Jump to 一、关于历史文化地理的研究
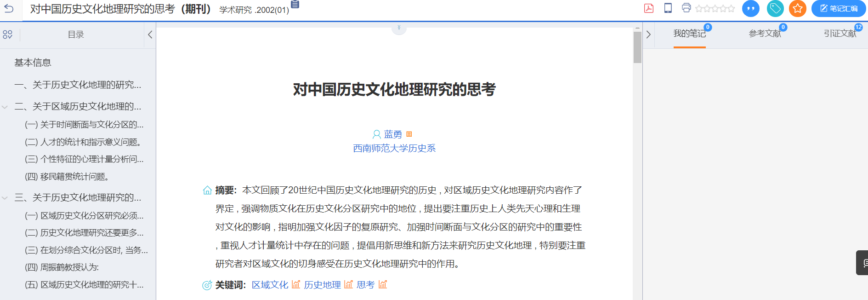The width and height of the screenshot is (868, 300). click(x=78, y=85)
